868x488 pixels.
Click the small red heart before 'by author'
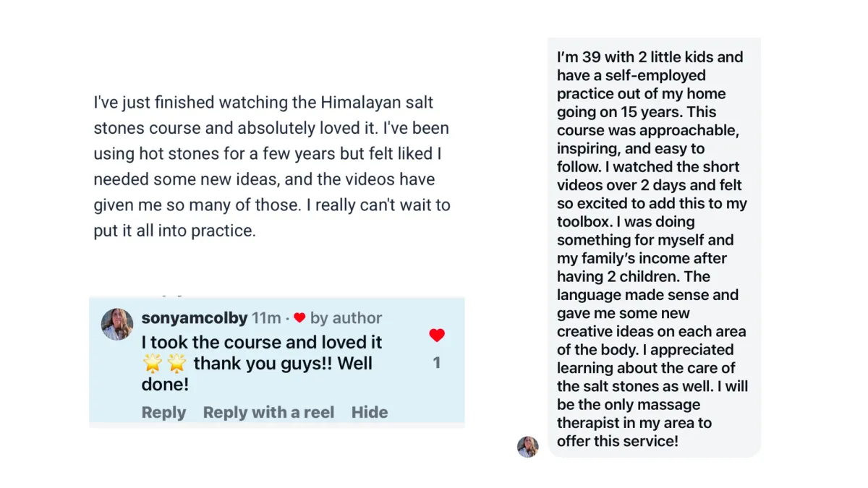click(299, 318)
